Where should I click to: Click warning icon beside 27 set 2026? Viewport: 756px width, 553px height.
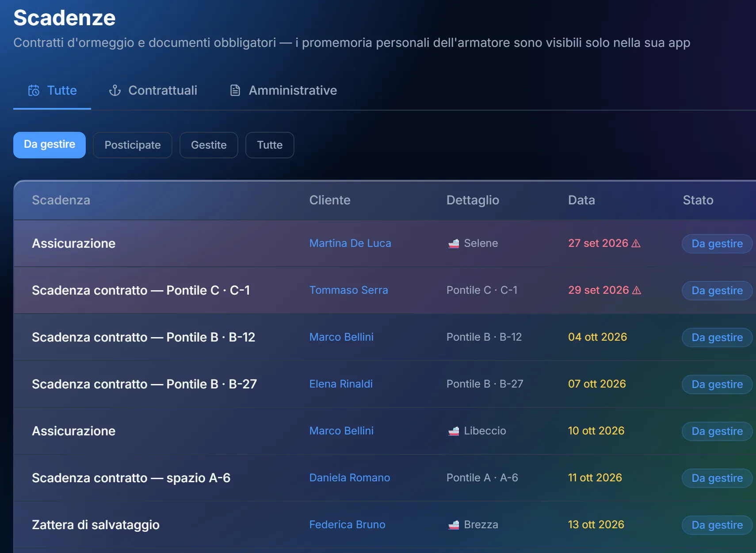[x=636, y=244]
